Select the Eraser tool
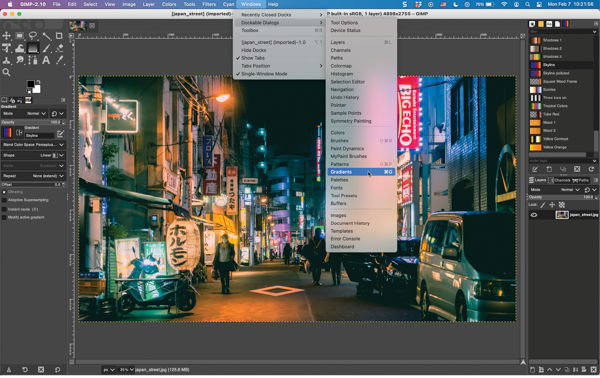Screen dimensions: 600x378 (x=59, y=48)
